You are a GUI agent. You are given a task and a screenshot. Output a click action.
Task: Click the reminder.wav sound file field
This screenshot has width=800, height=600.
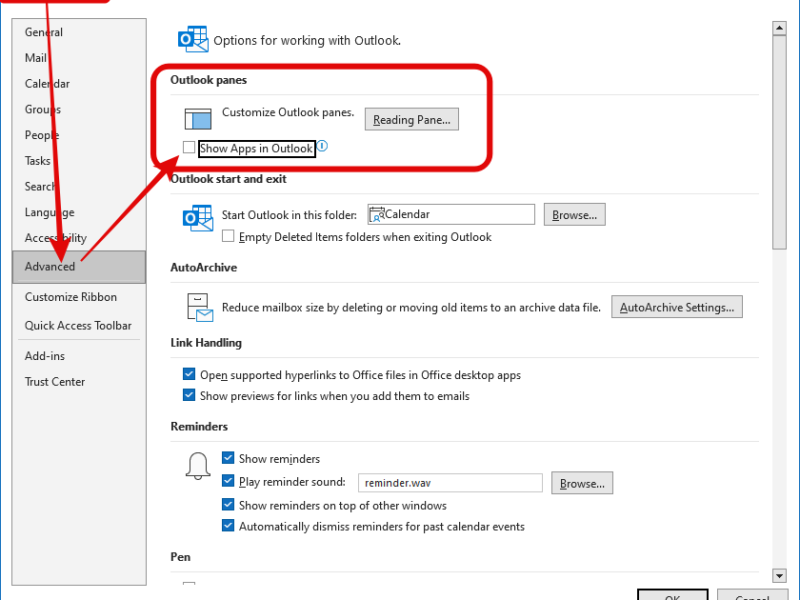450,483
